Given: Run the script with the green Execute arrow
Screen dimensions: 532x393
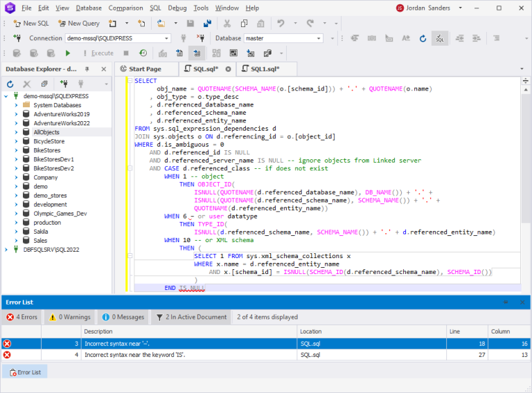Looking at the screenshot, I should pyautogui.click(x=68, y=53).
